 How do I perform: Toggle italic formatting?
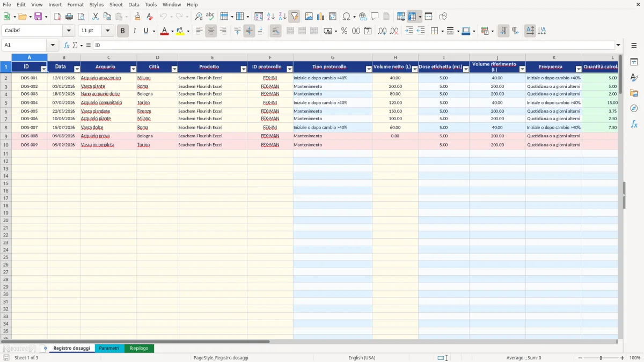[134, 31]
